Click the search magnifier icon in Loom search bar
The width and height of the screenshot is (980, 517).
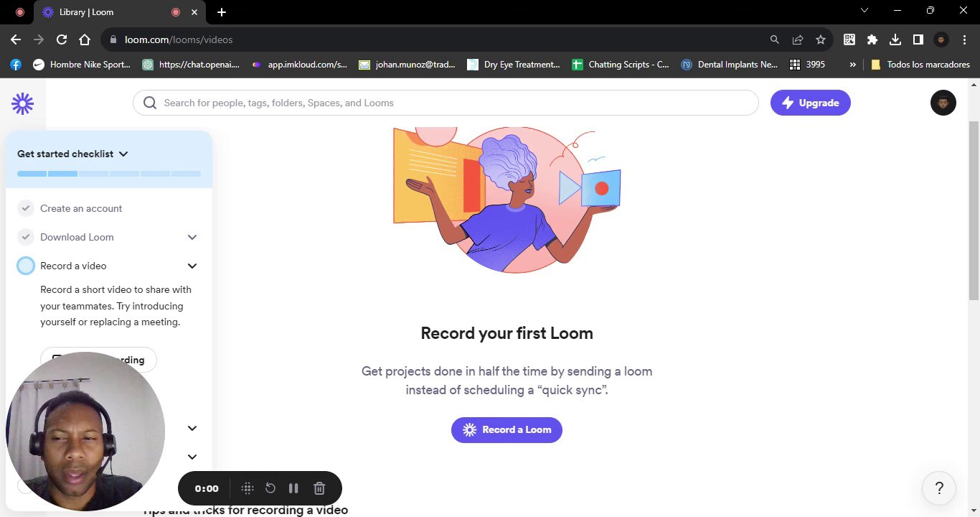click(149, 103)
